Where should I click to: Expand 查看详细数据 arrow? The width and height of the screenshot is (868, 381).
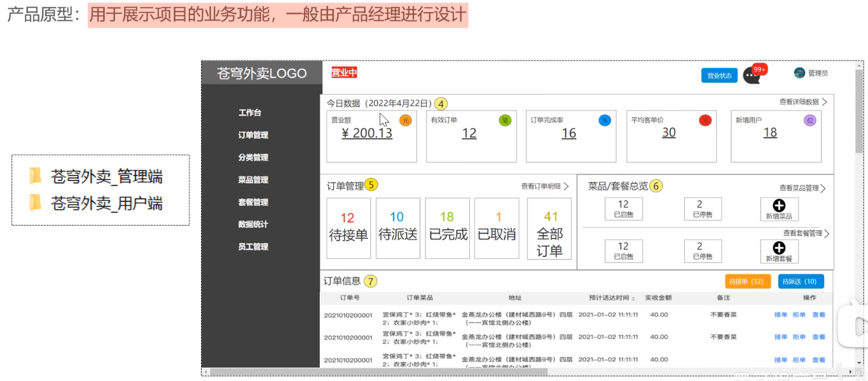[x=824, y=102]
